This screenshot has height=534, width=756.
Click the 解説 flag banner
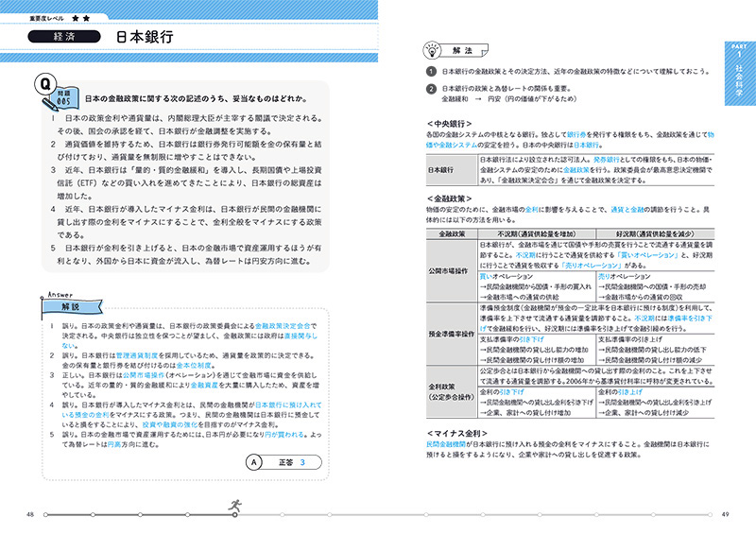[72, 307]
